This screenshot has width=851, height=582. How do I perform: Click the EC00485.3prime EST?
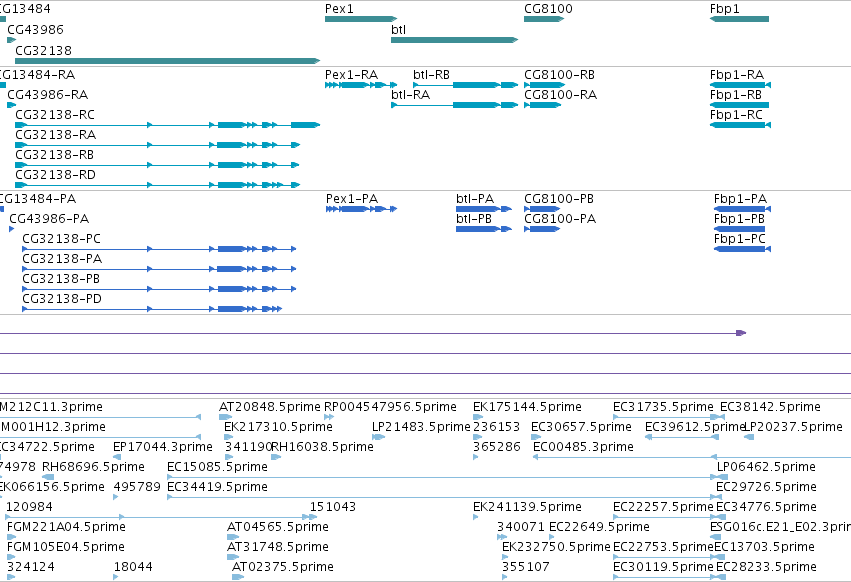click(625, 457)
